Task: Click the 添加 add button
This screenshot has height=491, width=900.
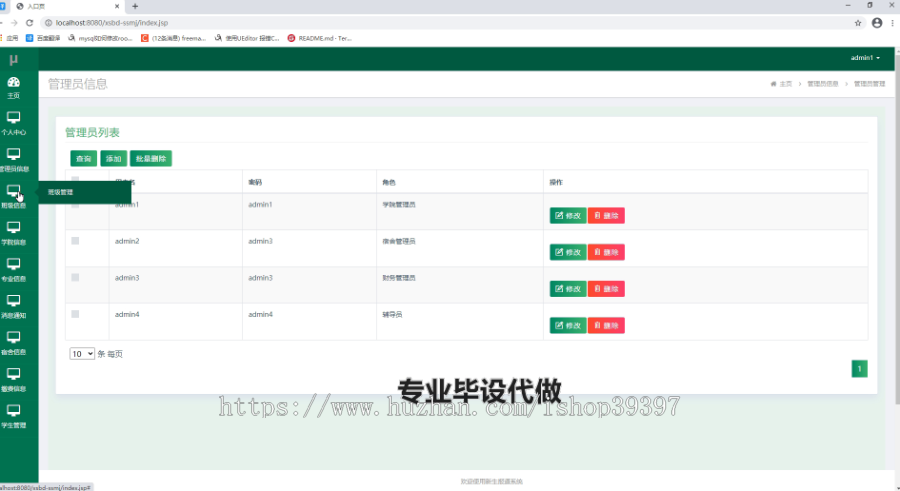Action: 114,158
